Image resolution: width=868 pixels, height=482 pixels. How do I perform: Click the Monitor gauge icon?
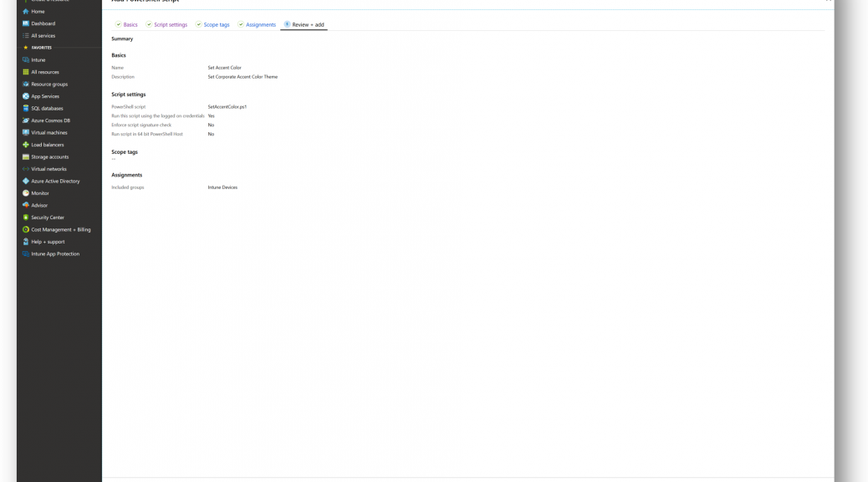click(x=25, y=193)
